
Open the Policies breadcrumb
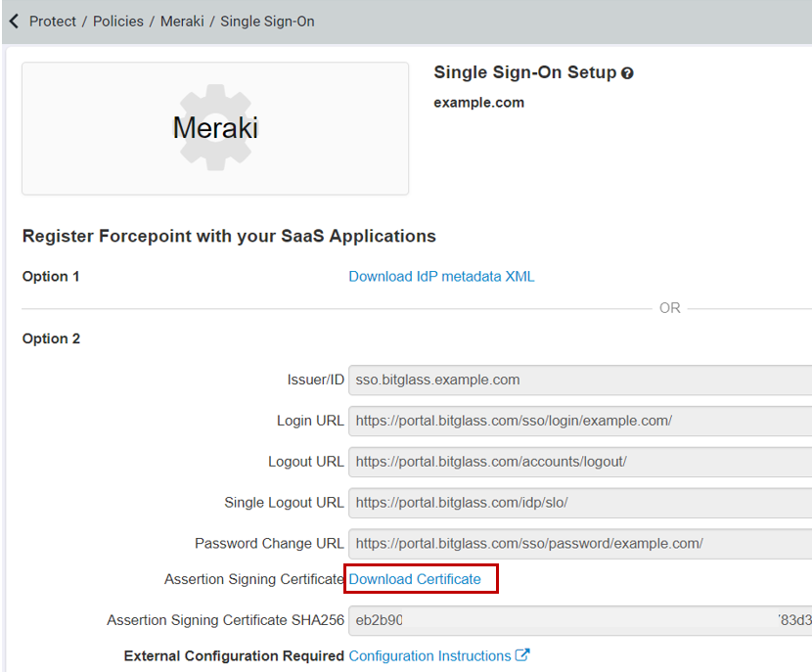point(117,21)
